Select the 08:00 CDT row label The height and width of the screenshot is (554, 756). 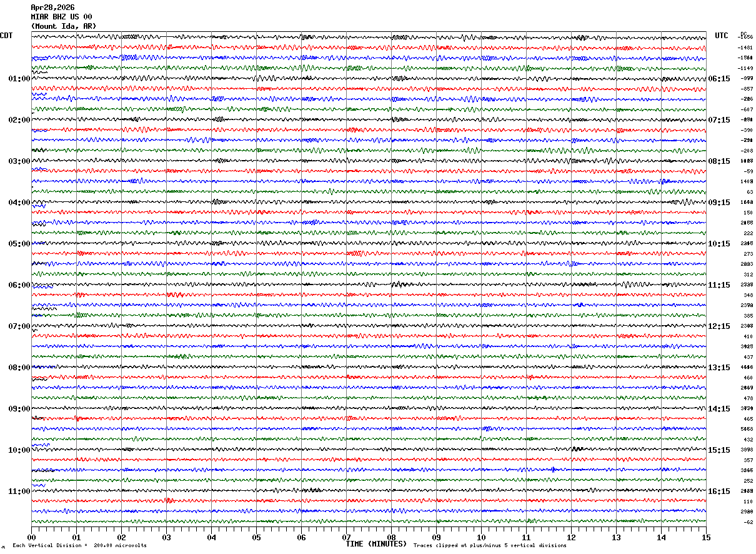[19, 368]
